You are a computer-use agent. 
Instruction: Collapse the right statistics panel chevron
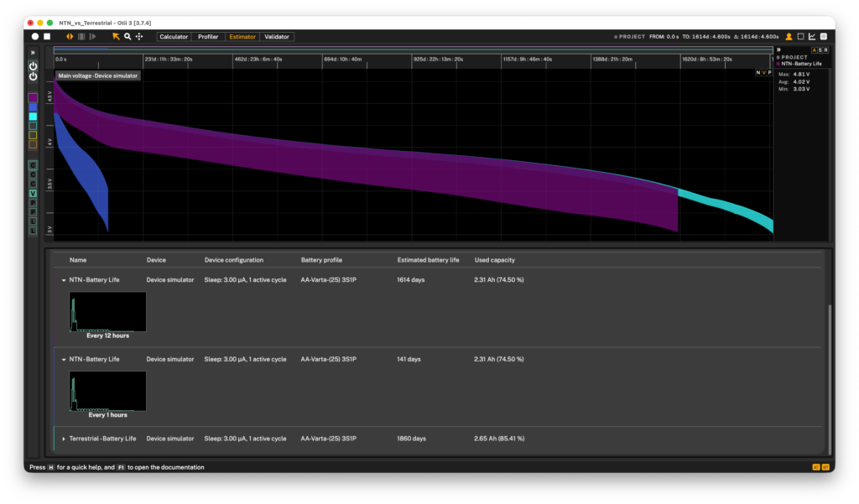(x=778, y=49)
